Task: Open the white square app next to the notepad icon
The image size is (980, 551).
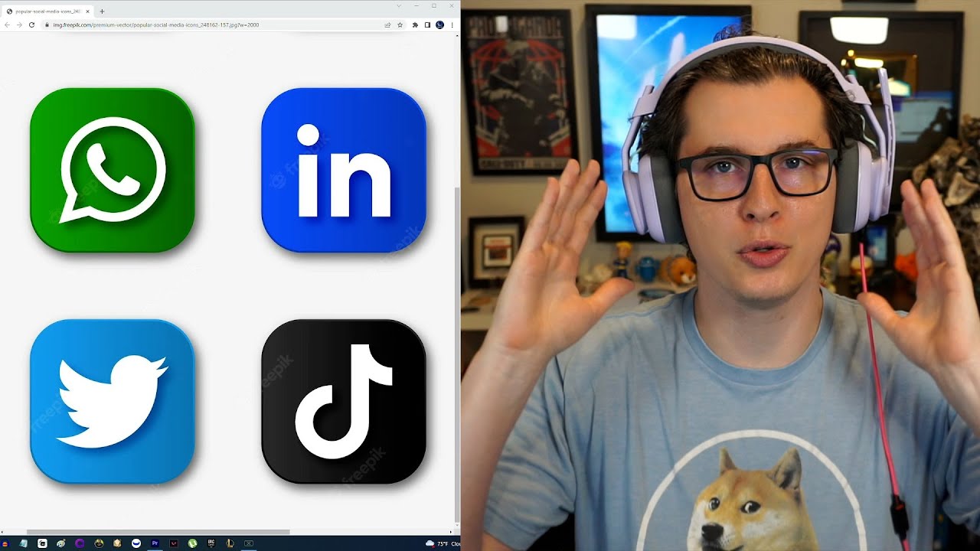Action: 42,543
